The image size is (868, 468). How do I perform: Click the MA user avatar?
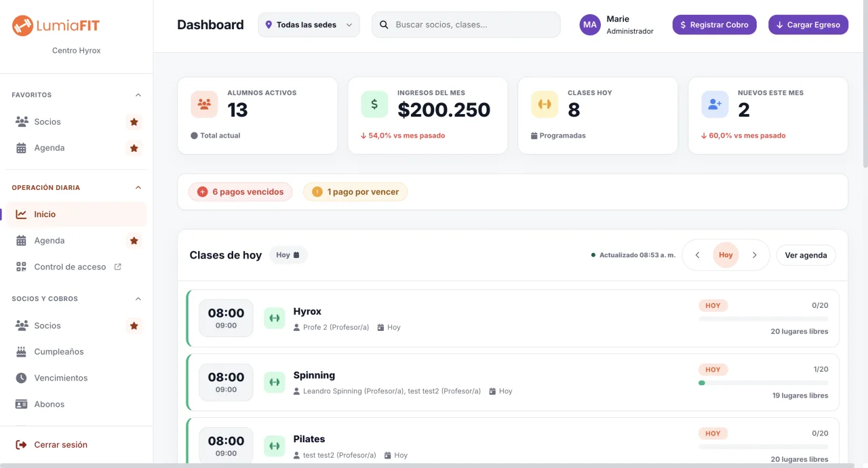point(590,25)
